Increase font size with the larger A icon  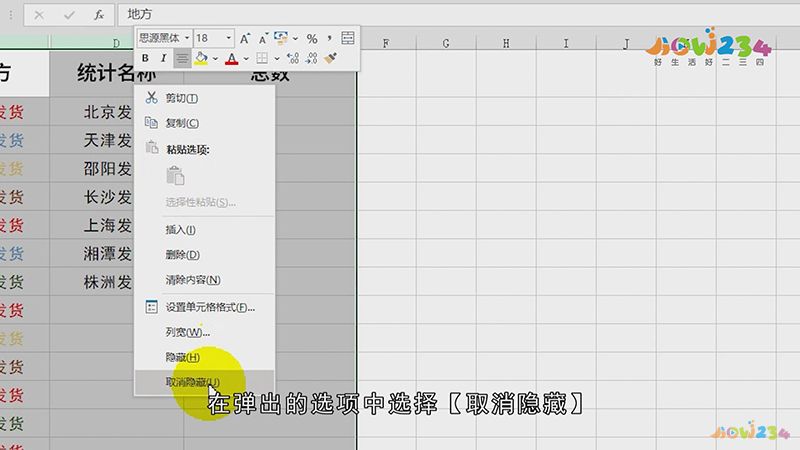click(245, 38)
